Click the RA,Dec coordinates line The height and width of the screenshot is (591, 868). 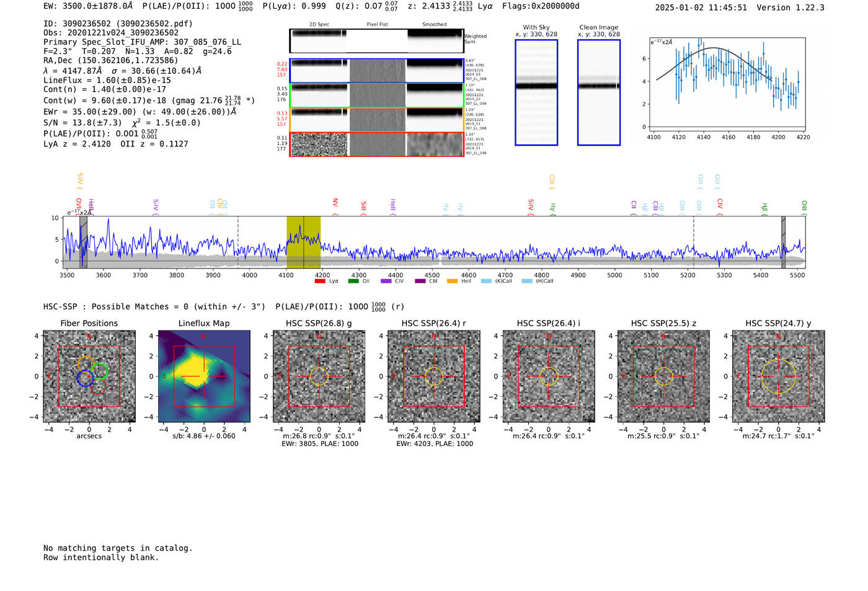(x=110, y=60)
